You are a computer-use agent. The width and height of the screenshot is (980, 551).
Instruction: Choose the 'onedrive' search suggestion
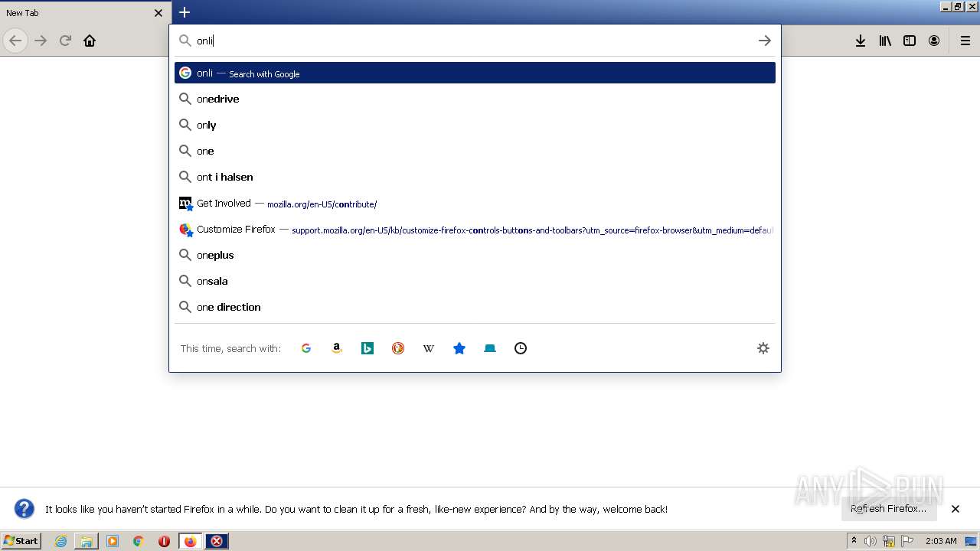click(x=475, y=99)
